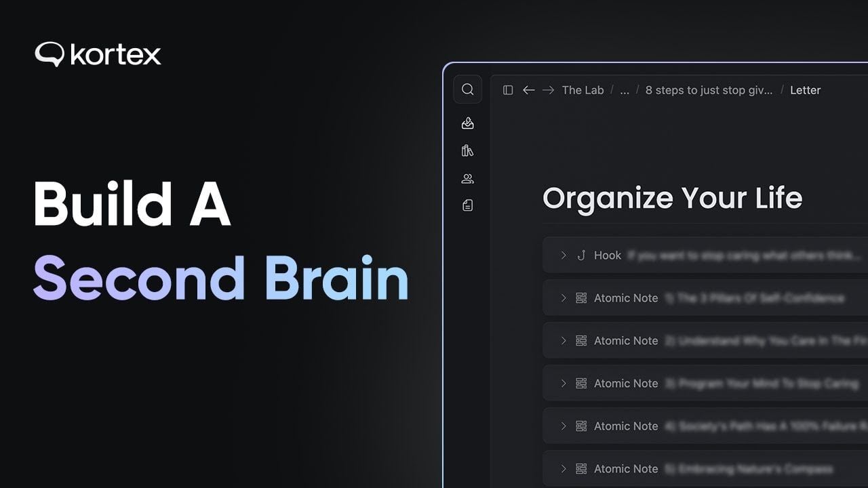Screen dimensions: 868x488
Task: Open the people icon in the sidebar
Action: pyautogui.click(x=467, y=179)
